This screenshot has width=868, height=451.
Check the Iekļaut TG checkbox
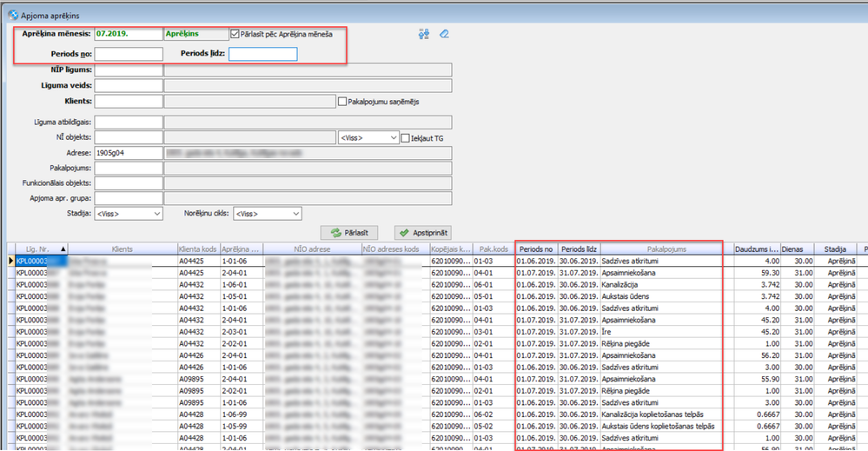405,138
